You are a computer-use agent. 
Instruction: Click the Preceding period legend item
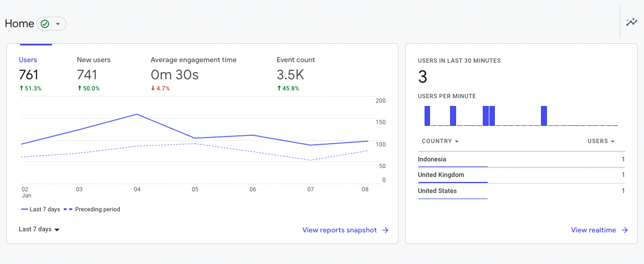(92, 210)
